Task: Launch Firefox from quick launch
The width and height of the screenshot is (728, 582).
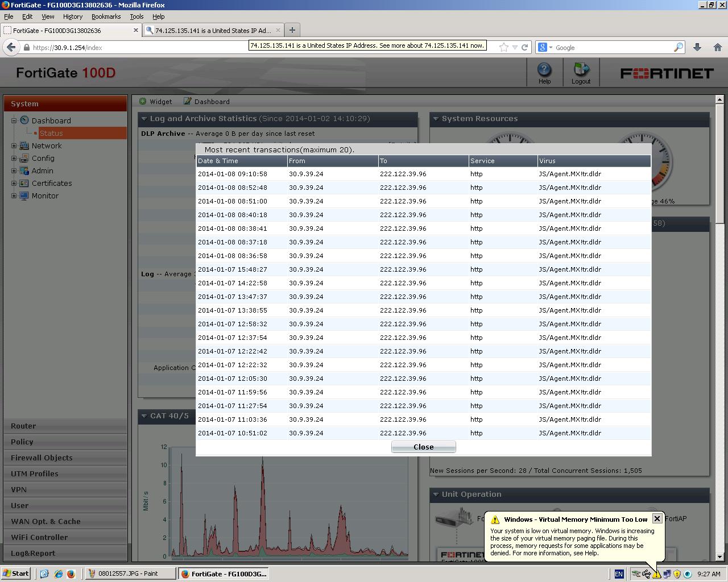Action: point(71,574)
